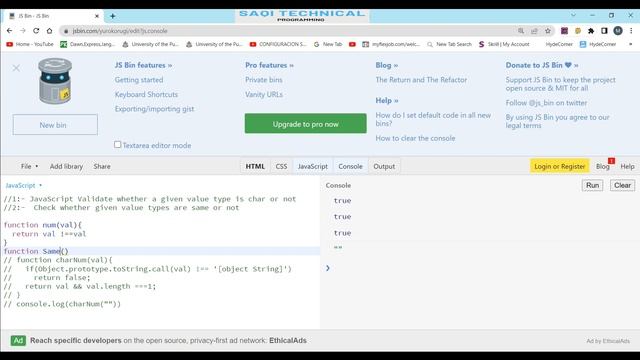
Task: Open the Keyboard Shortcuts link
Action: 146,94
